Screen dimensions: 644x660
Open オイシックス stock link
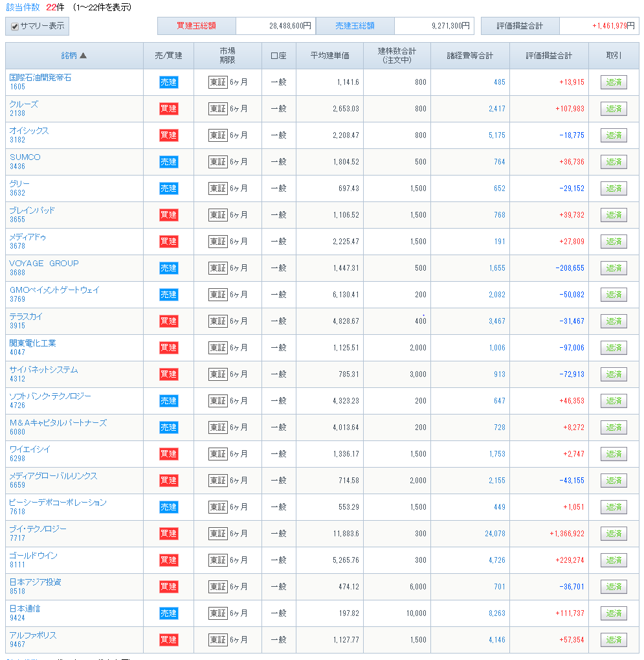coord(29,131)
